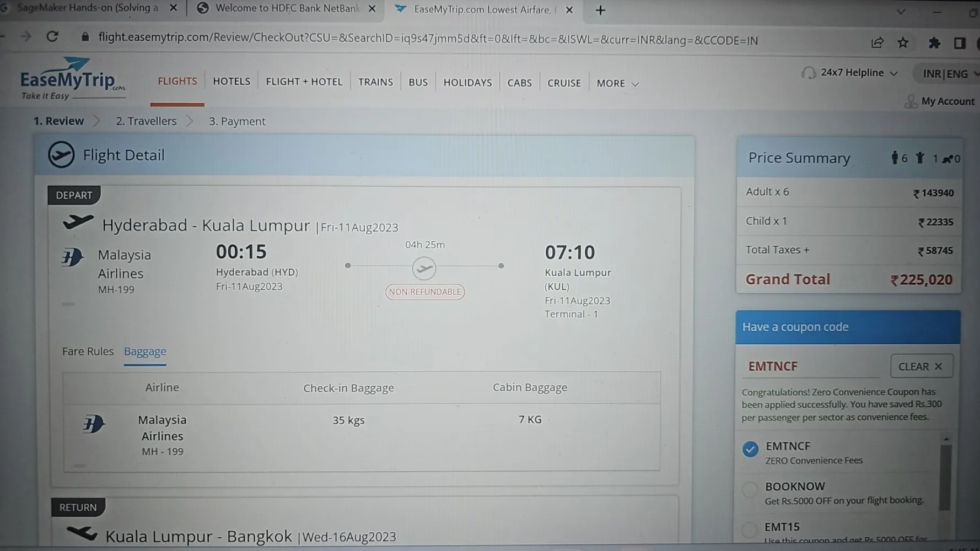980x551 pixels.
Task: Bookmark this page with star icon
Action: click(x=903, y=42)
